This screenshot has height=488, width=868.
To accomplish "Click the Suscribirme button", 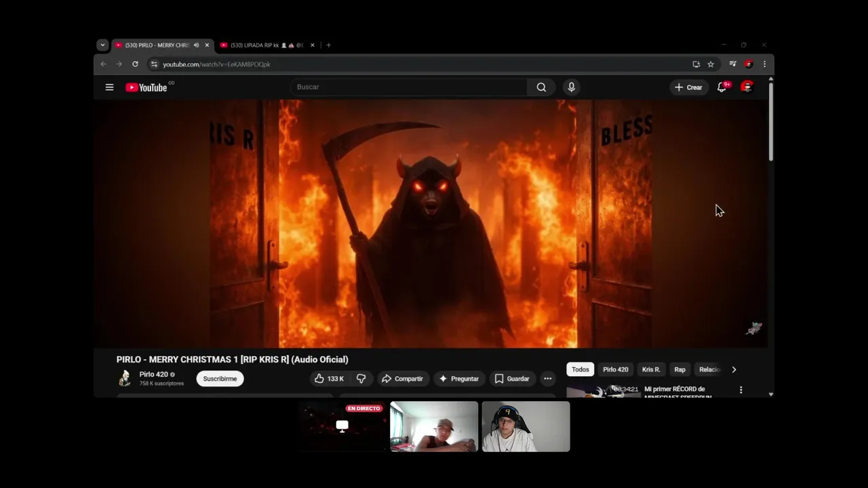I will (x=220, y=379).
